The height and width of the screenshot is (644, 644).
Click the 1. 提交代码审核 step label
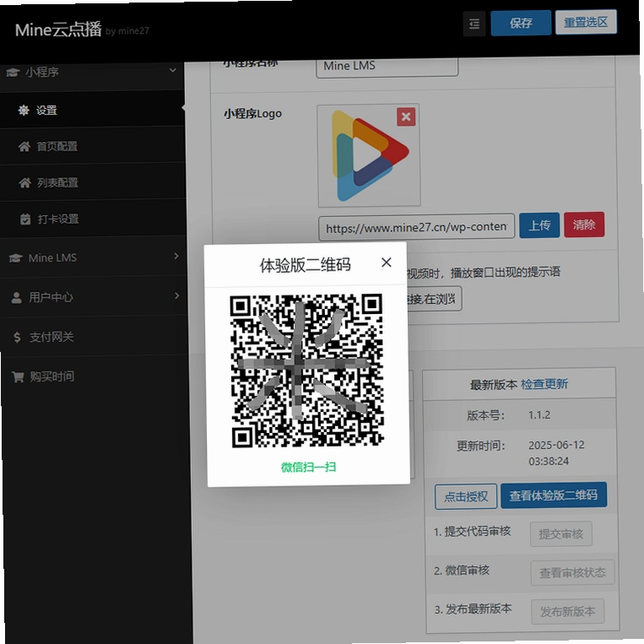point(472,532)
